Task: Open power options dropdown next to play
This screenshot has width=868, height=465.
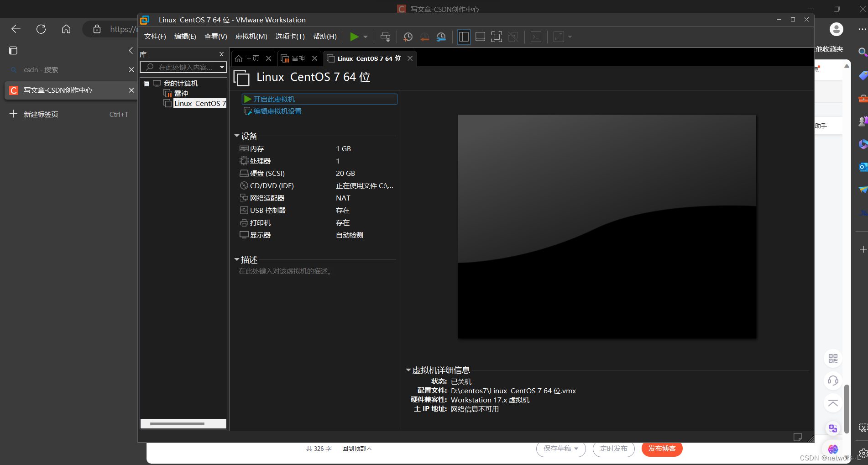Action: (x=366, y=37)
